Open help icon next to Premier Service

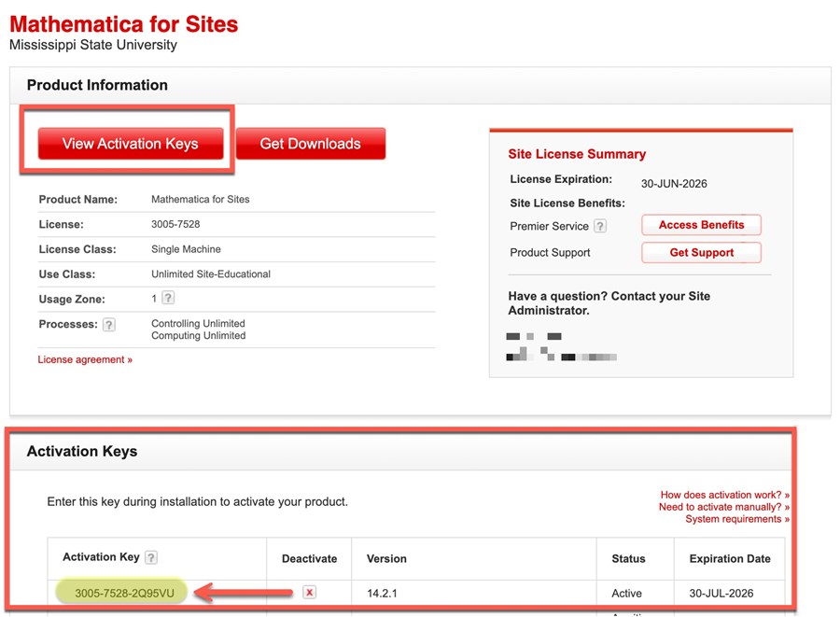coord(600,226)
